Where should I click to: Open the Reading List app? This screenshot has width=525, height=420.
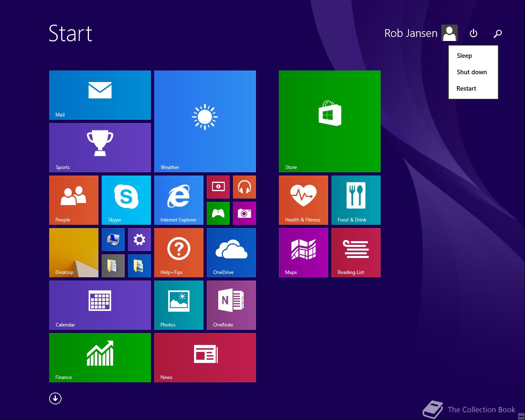[356, 252]
